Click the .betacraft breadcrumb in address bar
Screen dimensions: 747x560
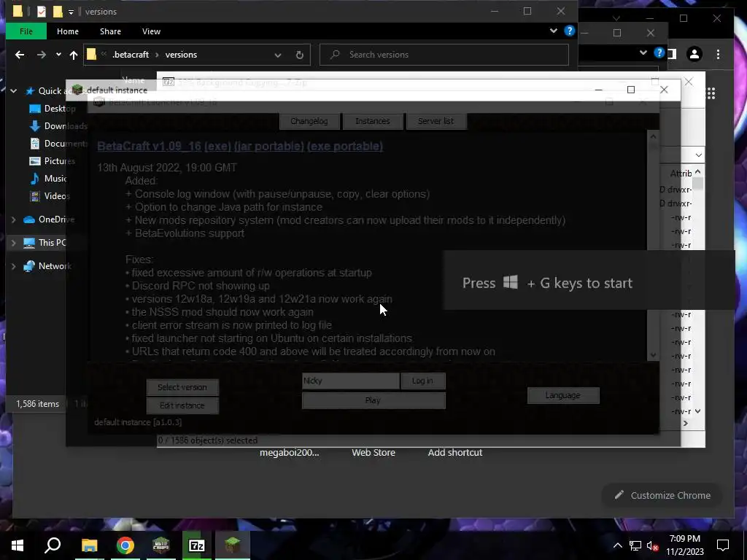(131, 55)
